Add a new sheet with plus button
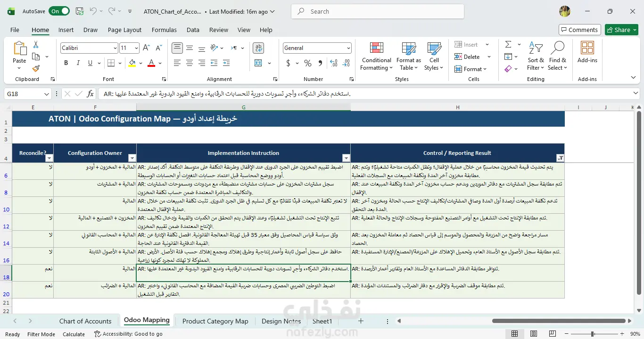This screenshot has height=339, width=644. 361,321
